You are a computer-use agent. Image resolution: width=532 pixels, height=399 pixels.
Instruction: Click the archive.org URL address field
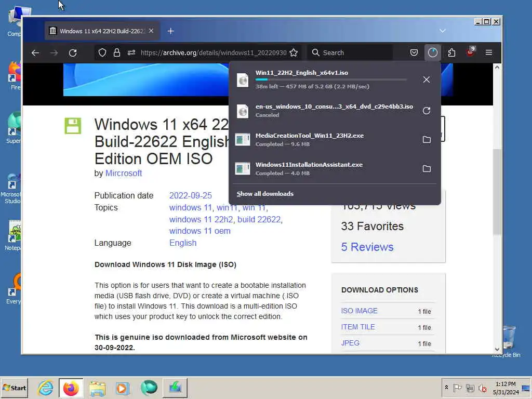tap(214, 52)
